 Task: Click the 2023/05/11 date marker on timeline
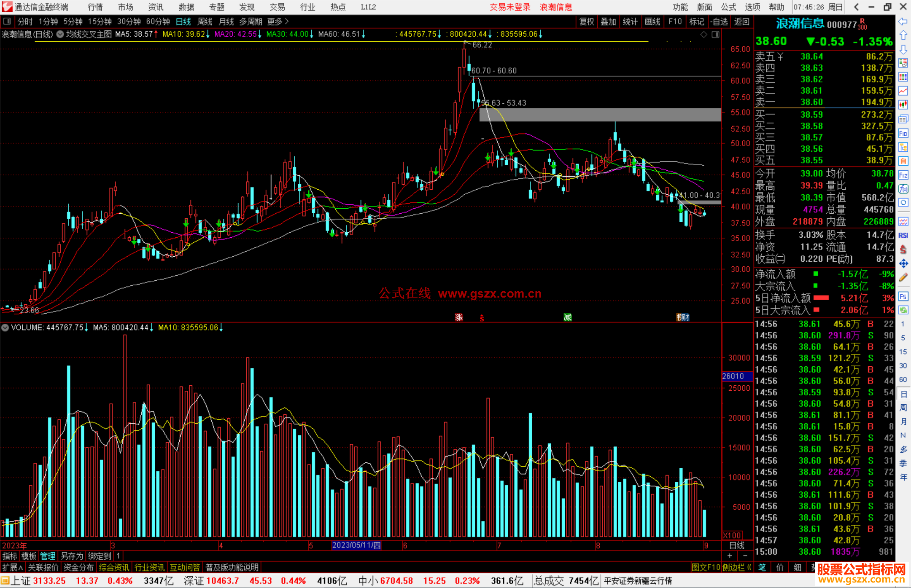click(x=356, y=545)
